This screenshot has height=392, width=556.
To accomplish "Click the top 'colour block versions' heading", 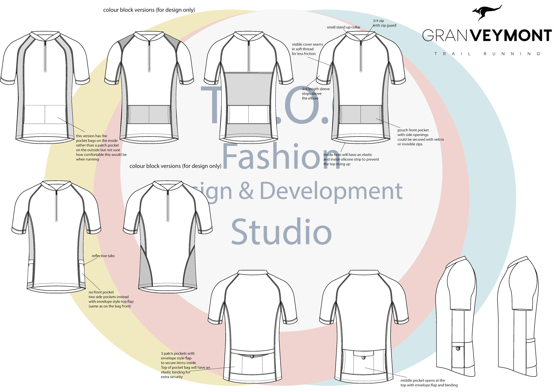I will click(x=149, y=10).
